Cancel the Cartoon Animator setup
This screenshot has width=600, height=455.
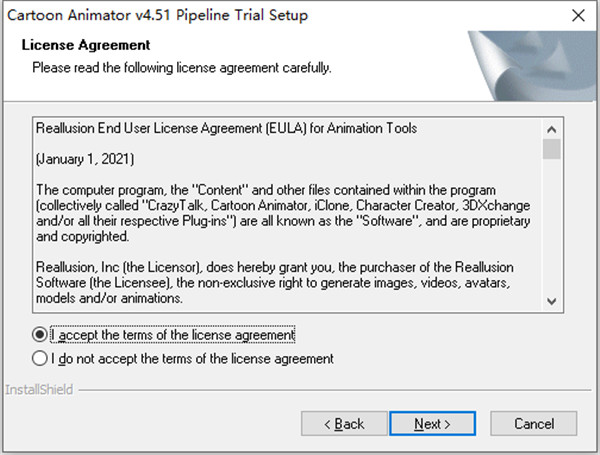point(534,424)
